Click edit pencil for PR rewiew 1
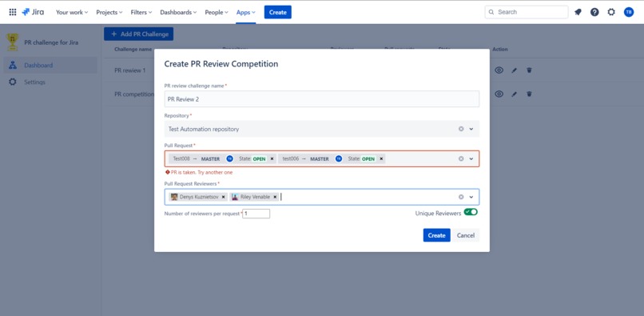644x316 pixels. pos(514,70)
